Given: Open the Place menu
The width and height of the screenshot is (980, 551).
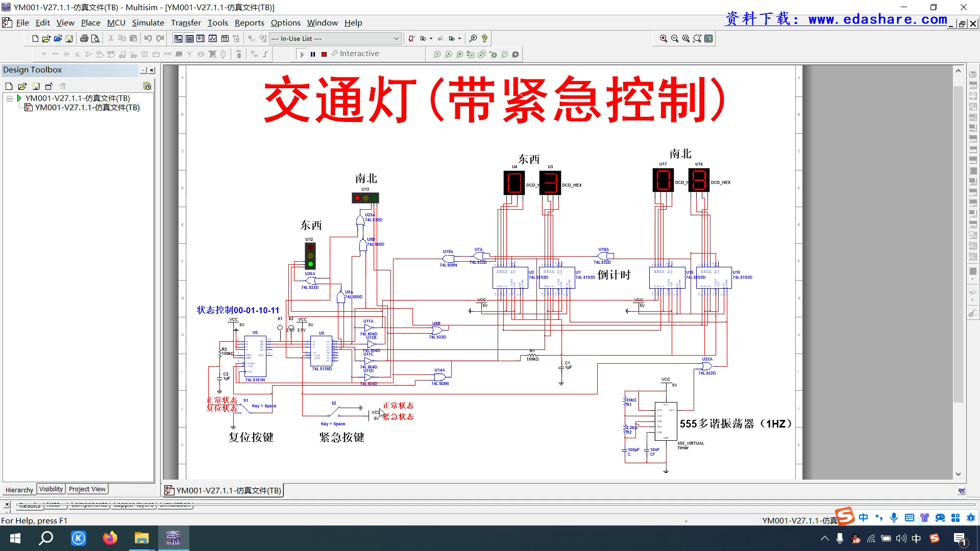Looking at the screenshot, I should click(x=90, y=22).
